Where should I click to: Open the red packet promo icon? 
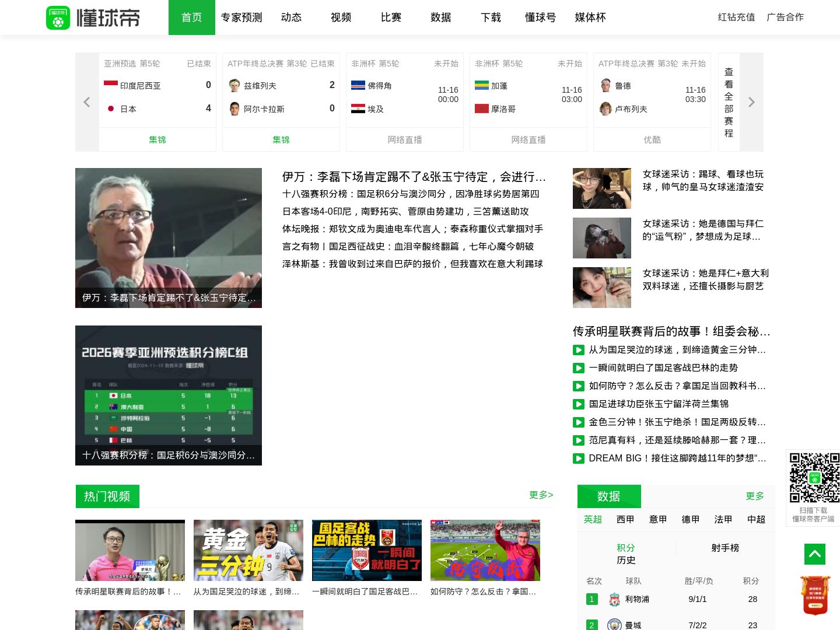click(815, 595)
